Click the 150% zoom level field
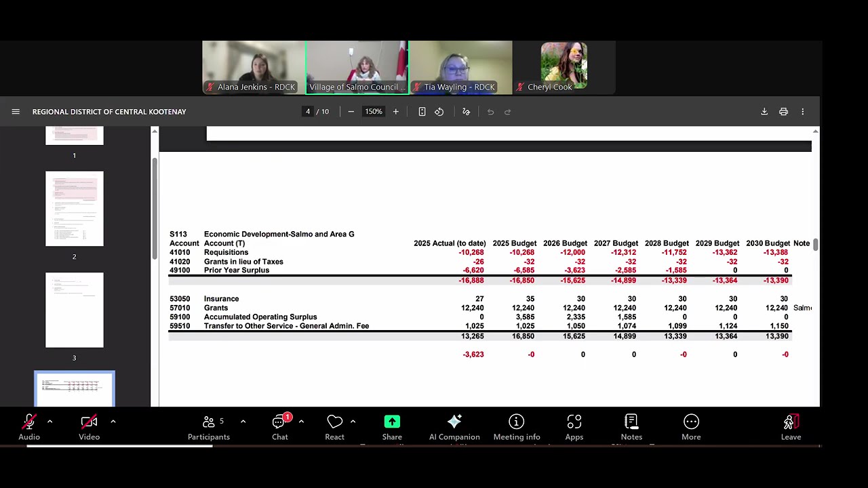 coord(374,112)
